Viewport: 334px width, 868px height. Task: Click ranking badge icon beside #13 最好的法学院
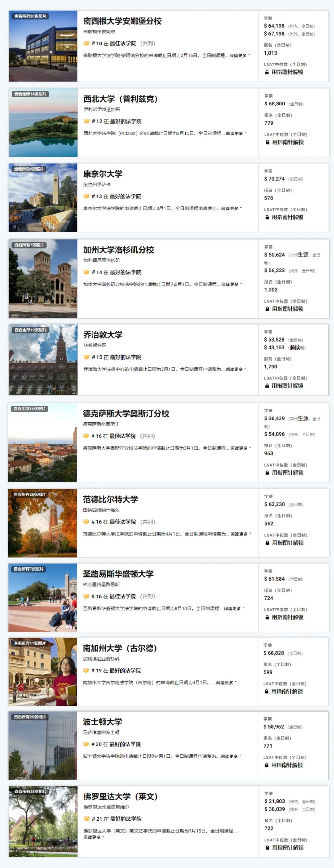pos(86,197)
